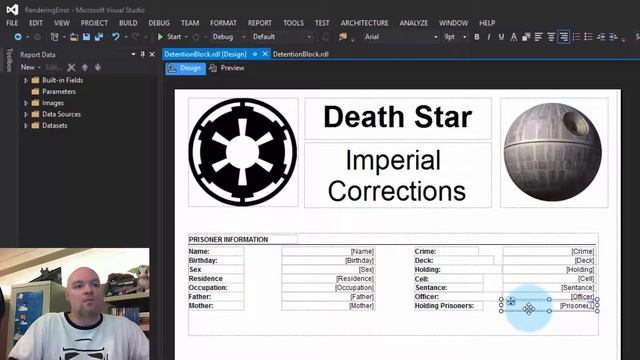Toggle right alignment of text
This screenshot has height=360, width=640.
pyautogui.click(x=564, y=37)
